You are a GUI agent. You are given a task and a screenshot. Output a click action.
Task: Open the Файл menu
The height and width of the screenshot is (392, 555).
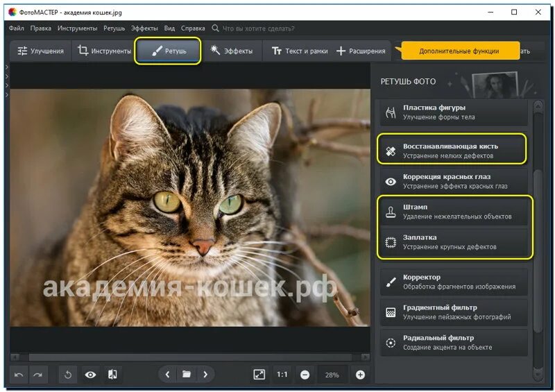click(16, 28)
